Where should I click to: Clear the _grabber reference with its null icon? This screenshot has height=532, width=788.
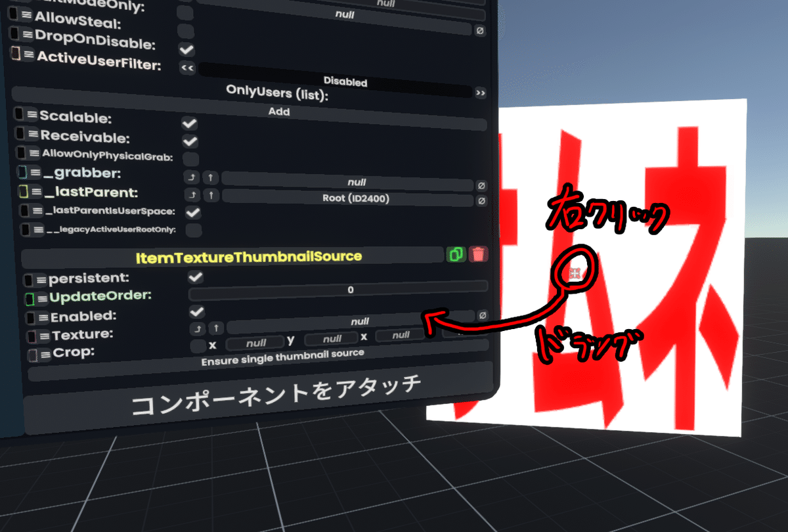click(481, 185)
